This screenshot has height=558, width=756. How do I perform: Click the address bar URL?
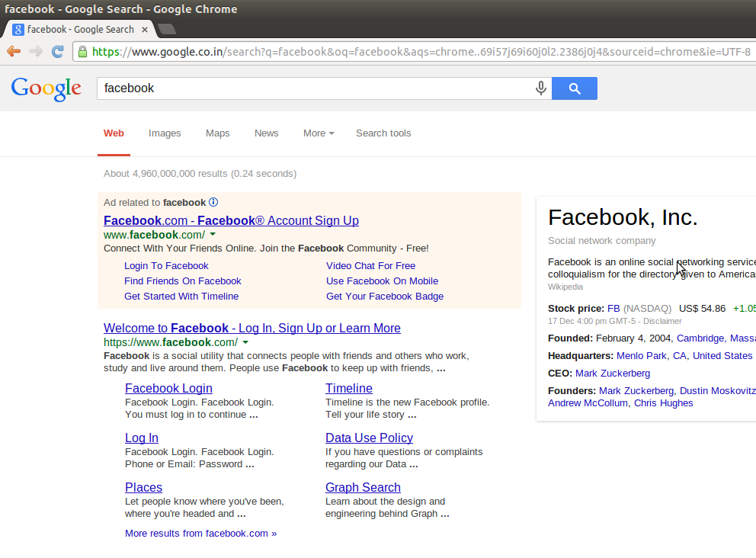(421, 52)
